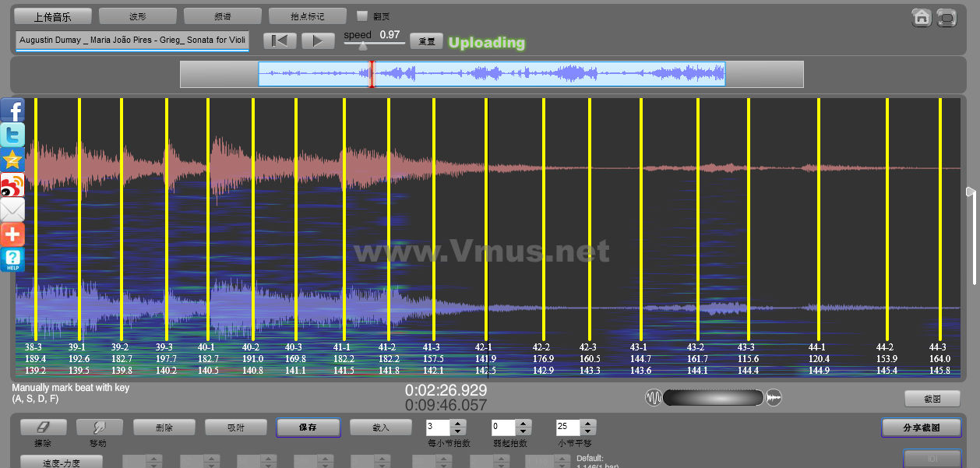Click the 上传音乐 upload music button

point(53,16)
